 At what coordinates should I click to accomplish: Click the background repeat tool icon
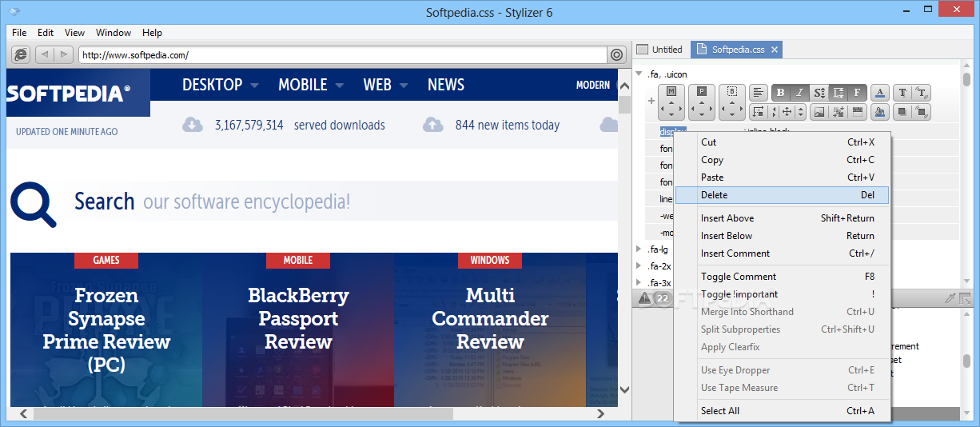[858, 112]
